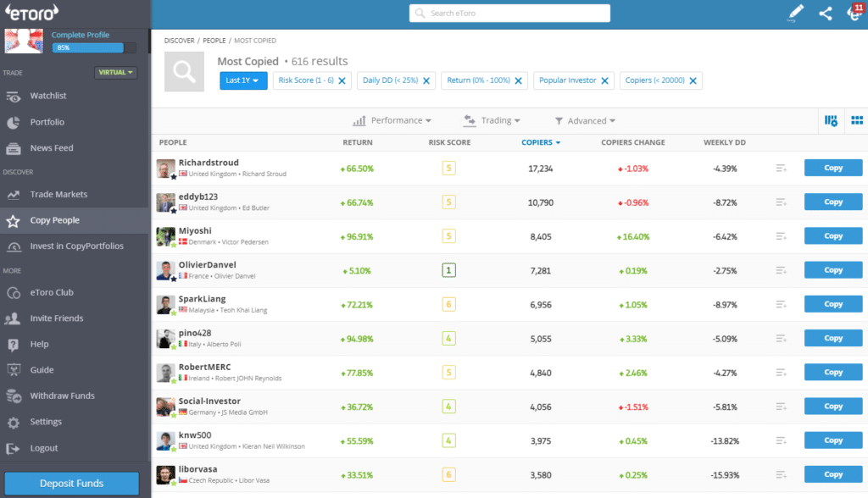This screenshot has height=498, width=868.
Task: Open the share icon in the top bar
Action: click(x=825, y=14)
